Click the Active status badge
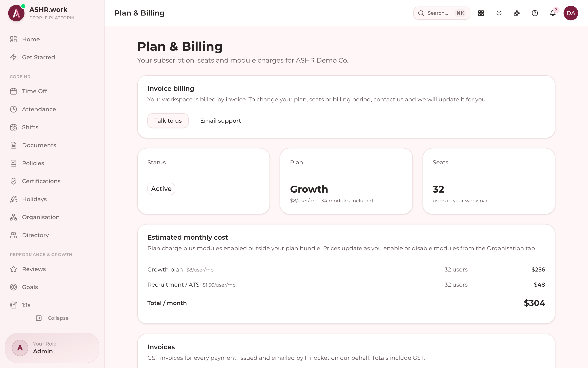Screen dimensions: 588x368 tap(161, 189)
